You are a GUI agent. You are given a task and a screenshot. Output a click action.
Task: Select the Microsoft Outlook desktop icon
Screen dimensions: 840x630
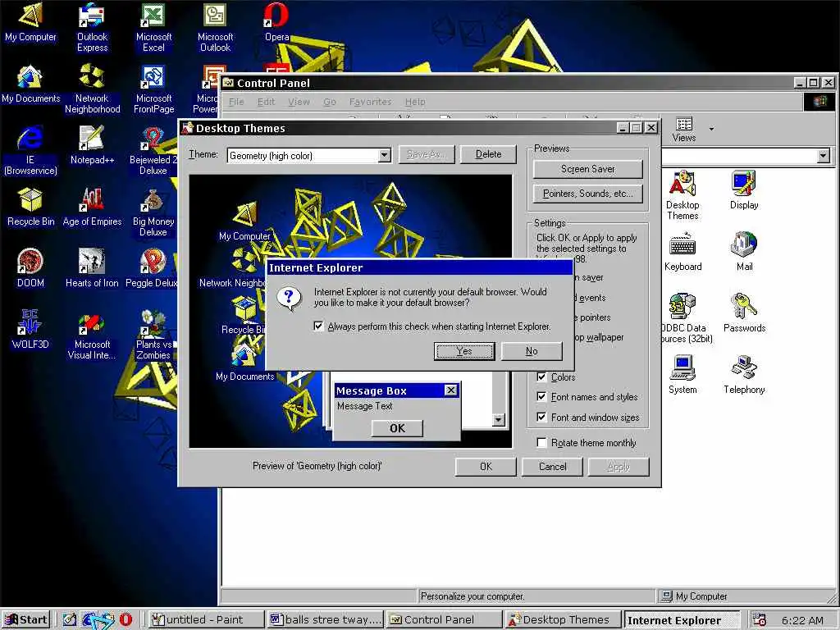click(216, 27)
